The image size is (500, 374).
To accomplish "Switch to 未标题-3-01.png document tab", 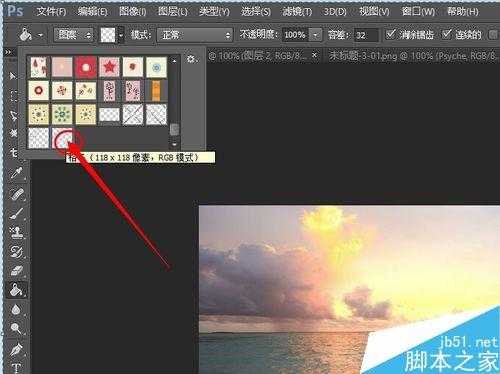I will [x=412, y=56].
